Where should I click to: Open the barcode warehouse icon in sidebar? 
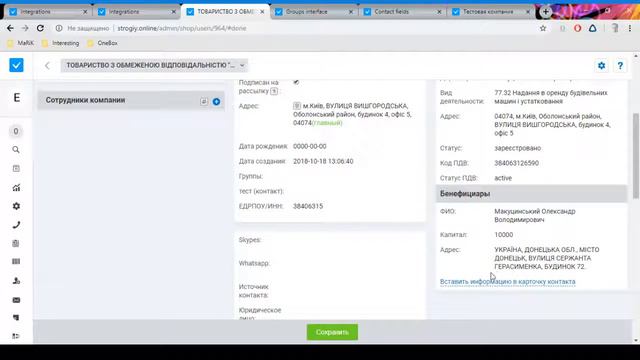pos(16,262)
